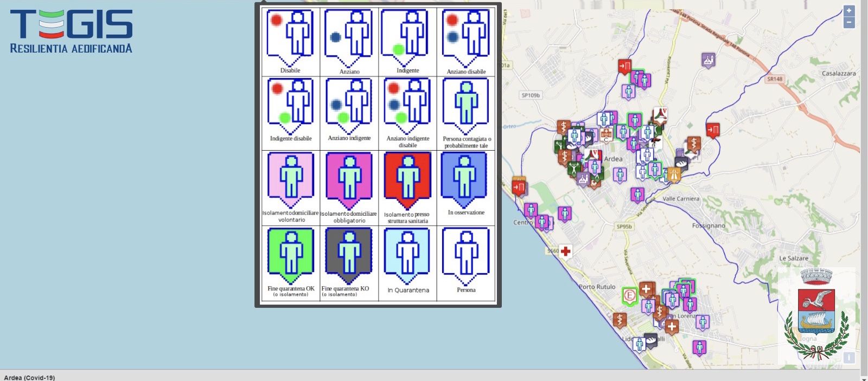Click the orange motorway marker south of Ardea
This screenshot has height=381, width=868.
pos(674,175)
